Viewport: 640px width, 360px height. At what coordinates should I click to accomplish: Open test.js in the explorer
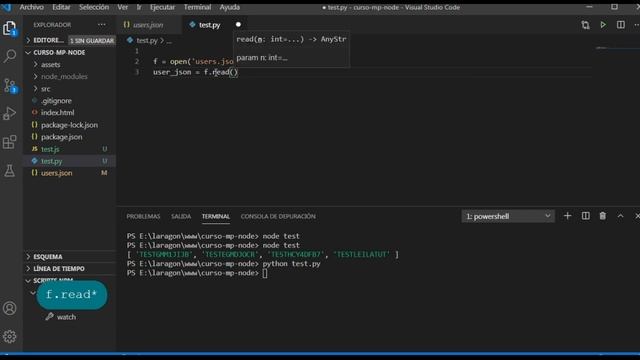click(50, 149)
